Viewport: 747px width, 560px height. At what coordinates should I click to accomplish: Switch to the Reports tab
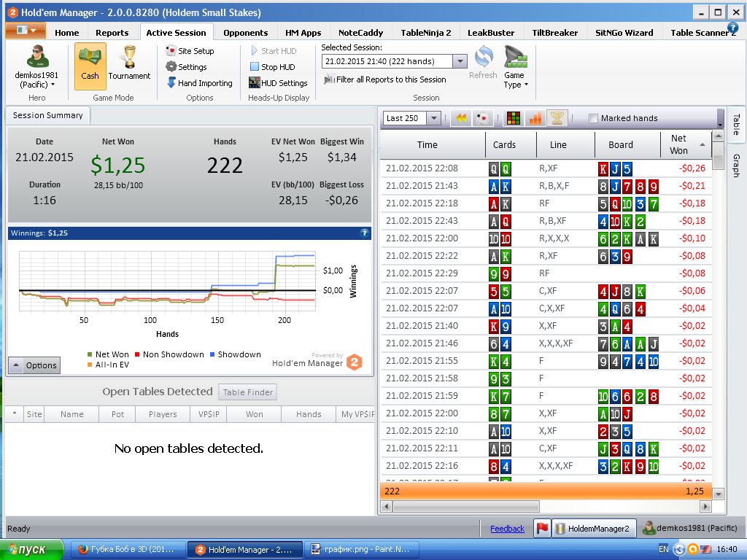point(112,32)
